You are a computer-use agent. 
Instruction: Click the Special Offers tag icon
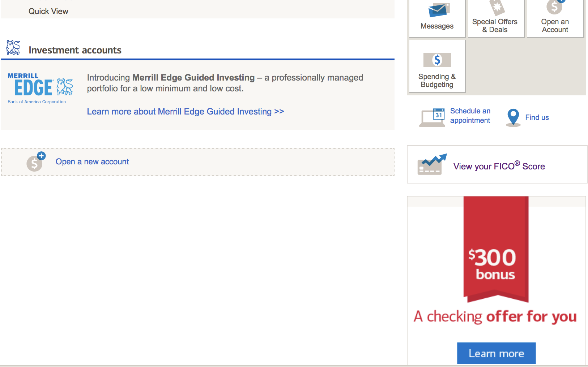pyautogui.click(x=497, y=8)
